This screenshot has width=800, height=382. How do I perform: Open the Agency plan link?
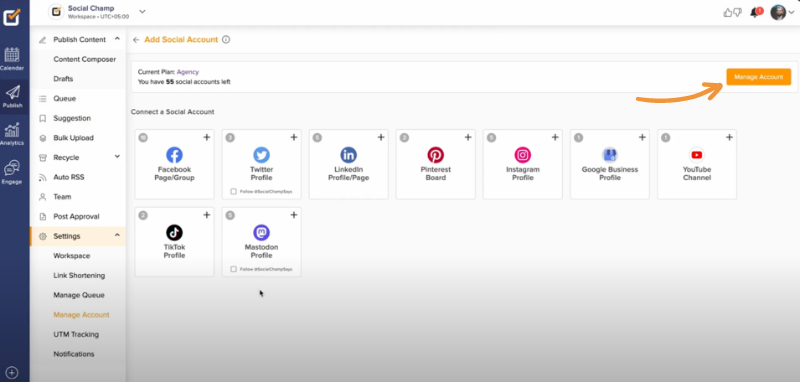click(188, 72)
